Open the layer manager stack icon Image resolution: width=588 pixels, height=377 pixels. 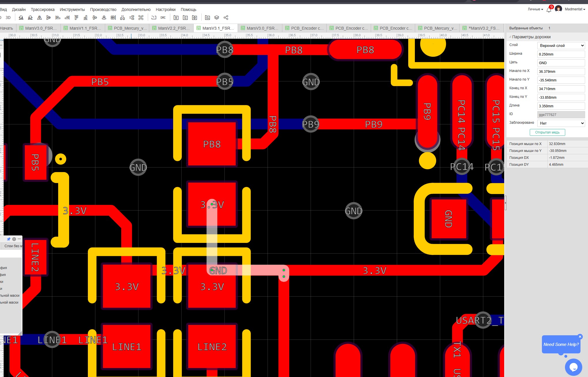tap(217, 18)
